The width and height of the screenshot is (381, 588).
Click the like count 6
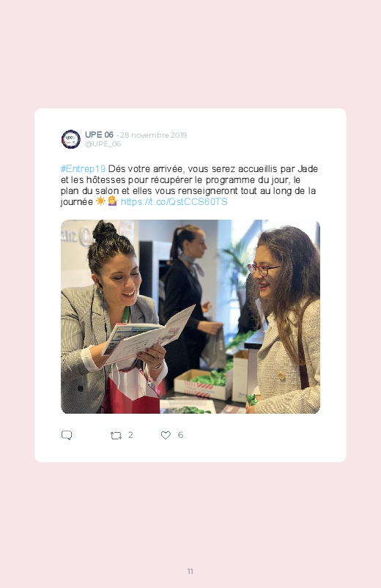point(180,435)
